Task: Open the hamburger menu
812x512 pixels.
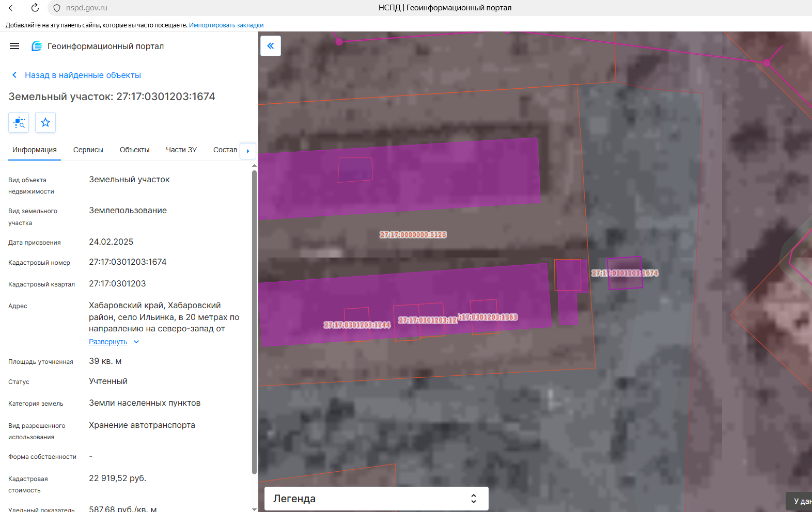Action: (x=14, y=46)
